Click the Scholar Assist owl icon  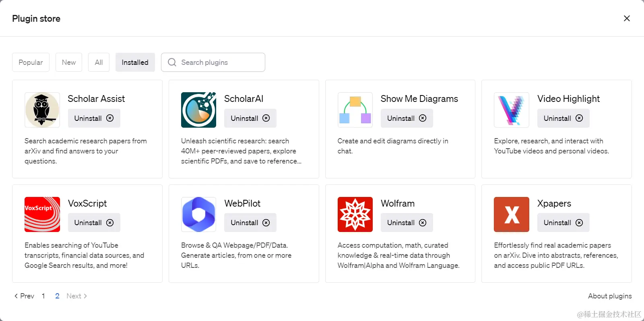point(42,110)
